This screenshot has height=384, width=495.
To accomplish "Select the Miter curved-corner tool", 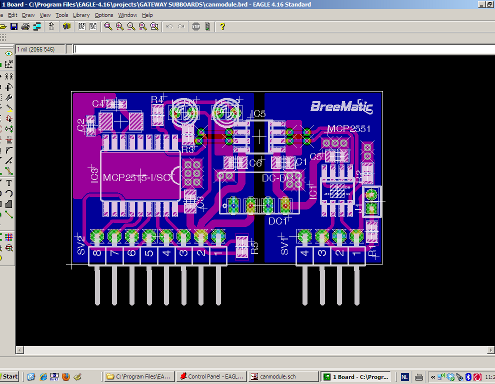I will [x=9, y=150].
